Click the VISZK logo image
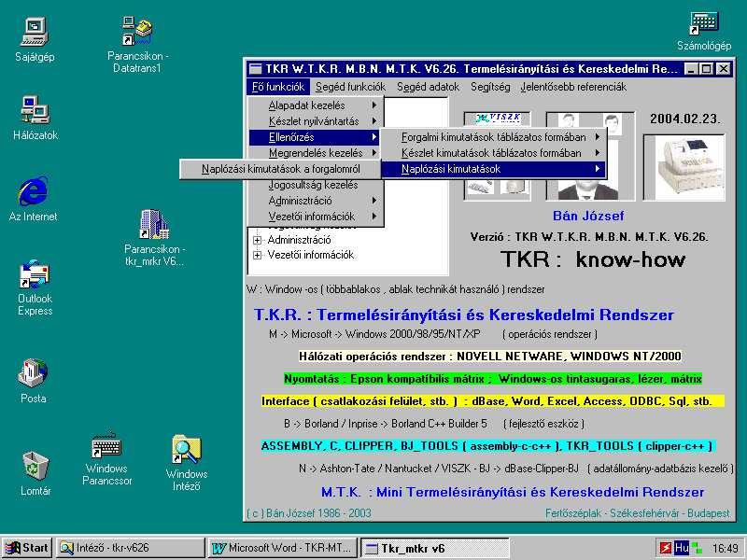747x560 pixels. 499,119
